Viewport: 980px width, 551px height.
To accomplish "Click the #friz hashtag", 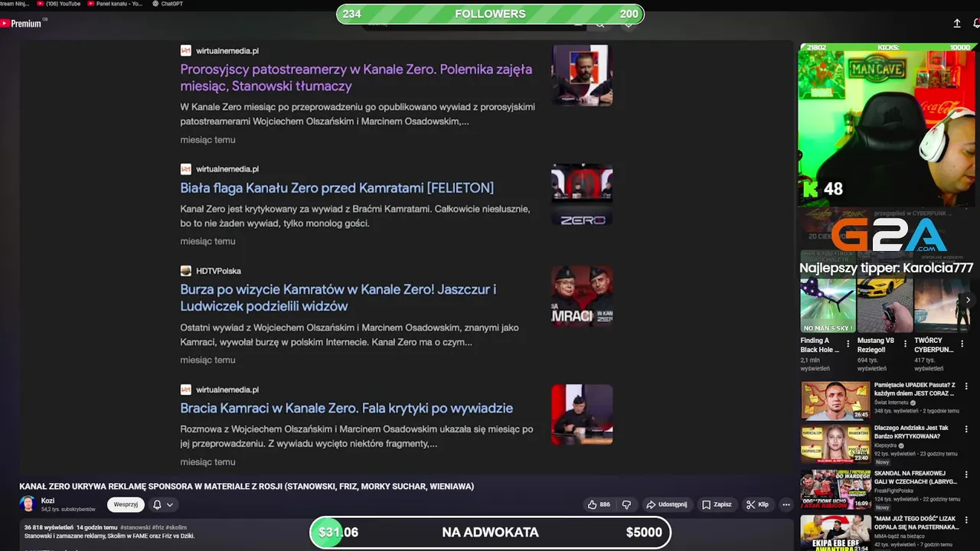I will 158,527.
